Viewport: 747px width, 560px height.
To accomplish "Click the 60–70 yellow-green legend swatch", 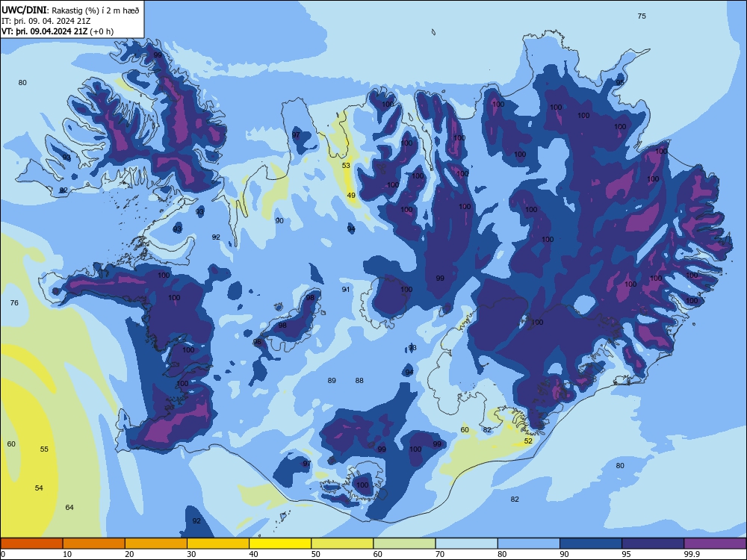I will [x=404, y=544].
